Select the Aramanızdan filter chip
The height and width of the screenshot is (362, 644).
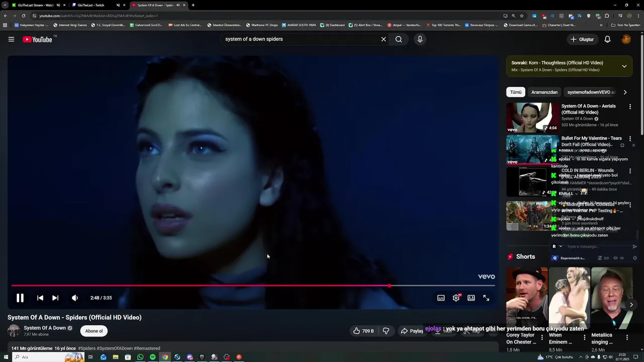click(544, 92)
